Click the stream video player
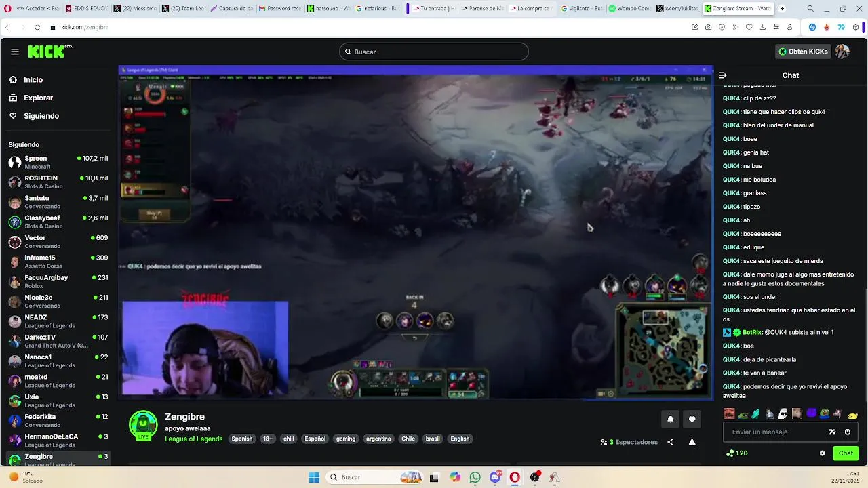 pyautogui.click(x=416, y=232)
